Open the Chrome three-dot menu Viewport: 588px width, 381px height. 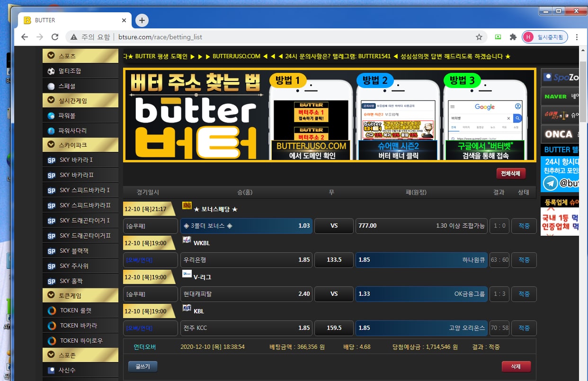577,37
